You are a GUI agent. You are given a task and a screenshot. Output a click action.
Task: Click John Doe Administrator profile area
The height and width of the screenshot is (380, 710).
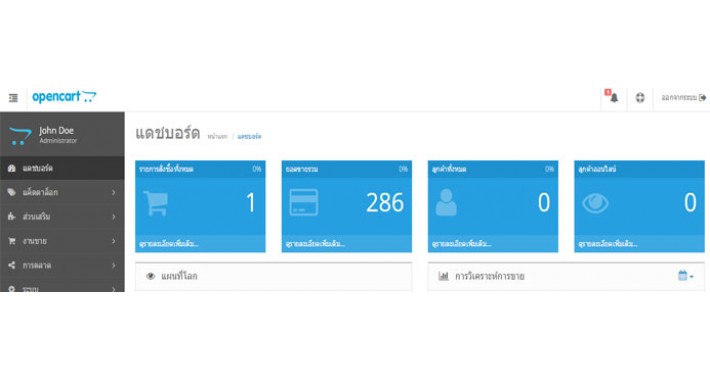(x=62, y=135)
